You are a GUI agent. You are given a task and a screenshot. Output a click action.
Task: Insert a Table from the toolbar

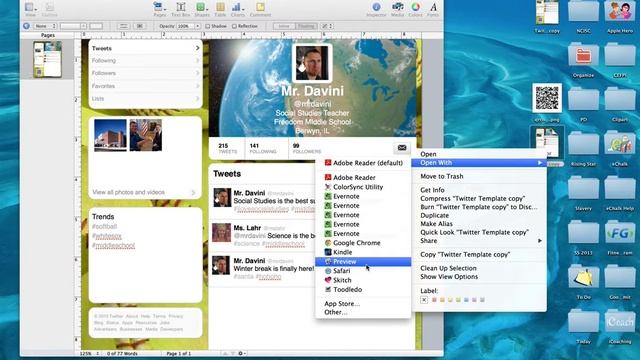tap(220, 9)
